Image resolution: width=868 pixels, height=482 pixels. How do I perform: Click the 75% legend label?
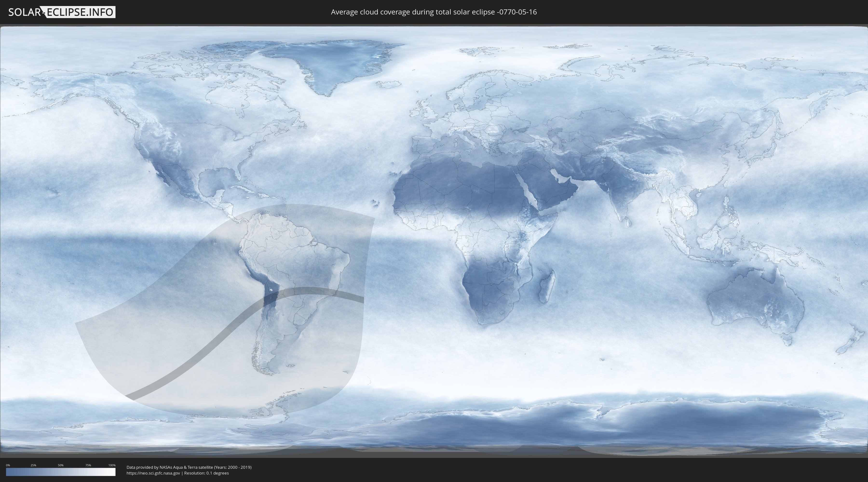pos(88,465)
